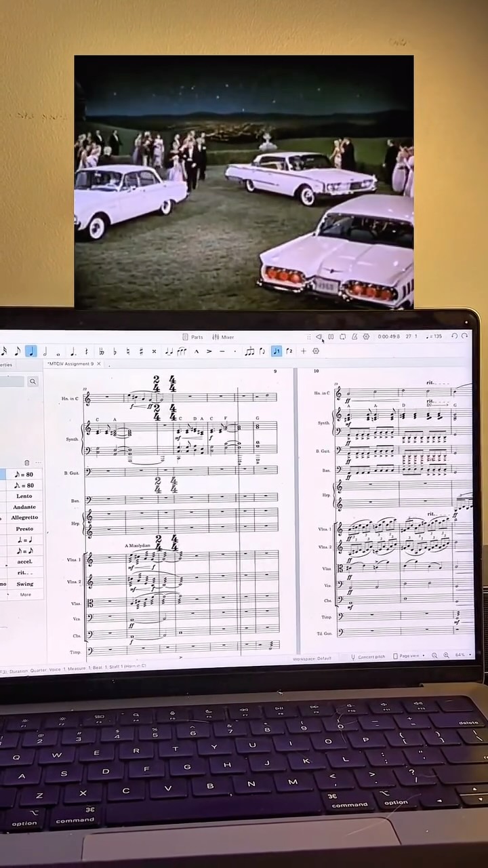This screenshot has height=868, width=488.
Task: Add a tenuto articulation
Action: click(x=222, y=351)
